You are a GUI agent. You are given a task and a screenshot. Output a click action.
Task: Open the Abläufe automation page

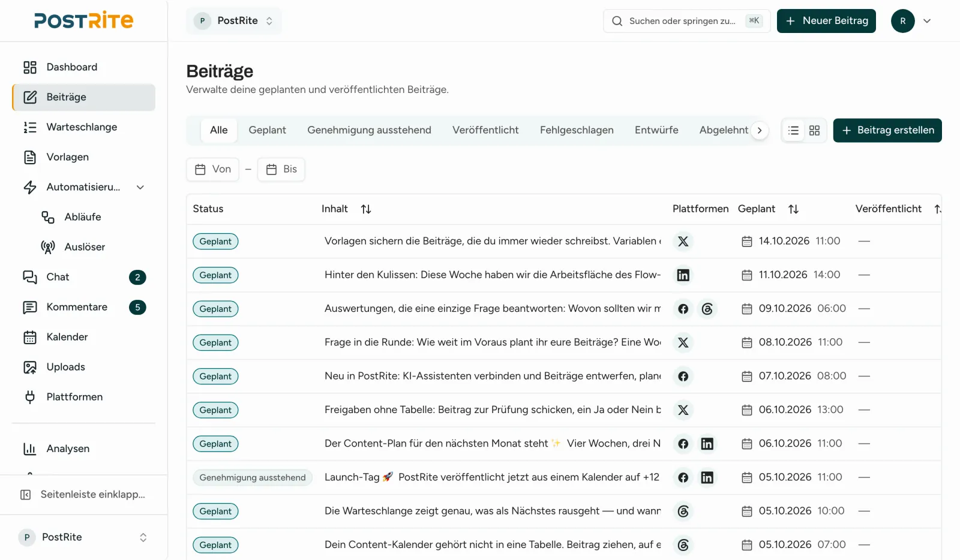[x=92, y=217]
